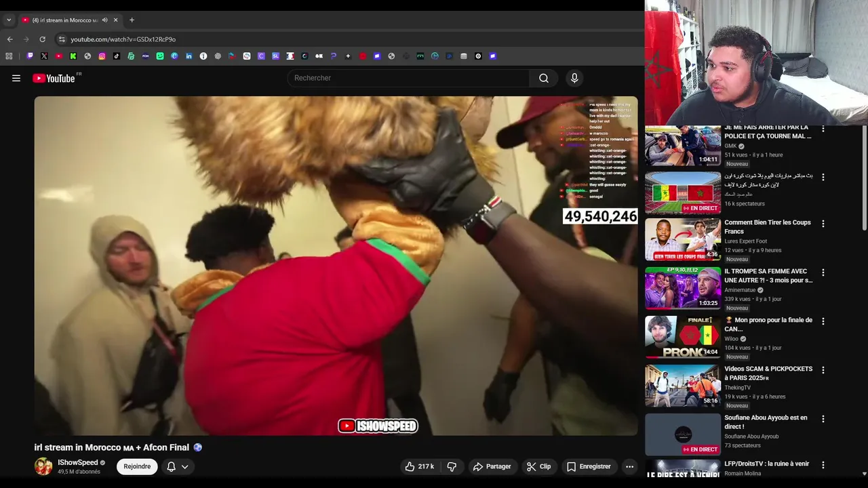Open the GMK police video thumbnail

(683, 146)
